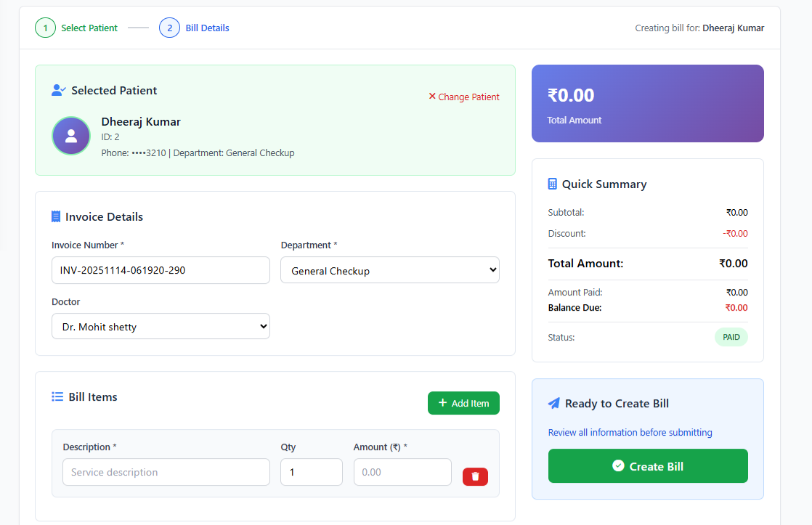Click the red trash delete item icon
812x525 pixels.
pyautogui.click(x=475, y=476)
